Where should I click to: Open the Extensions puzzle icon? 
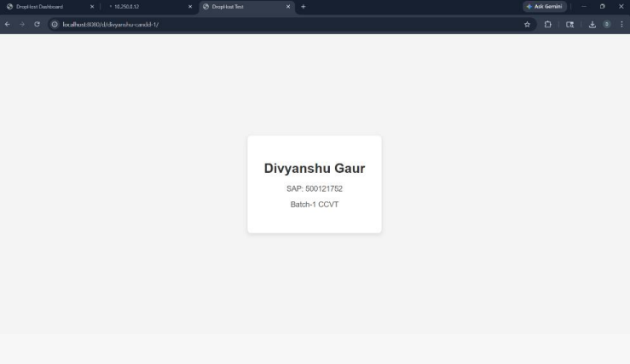pos(547,25)
